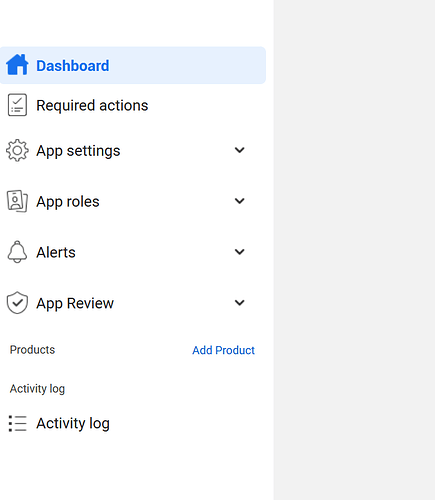Select the App roles label

click(68, 202)
